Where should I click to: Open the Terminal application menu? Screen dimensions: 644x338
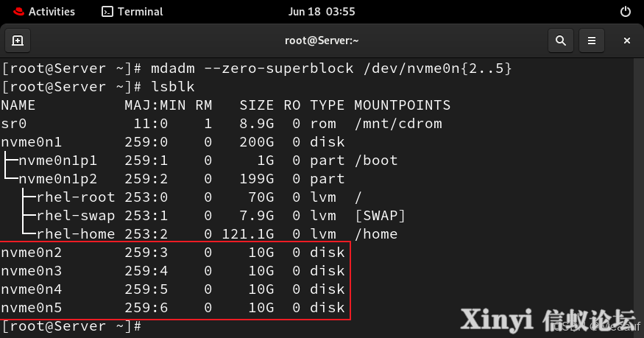[132, 12]
